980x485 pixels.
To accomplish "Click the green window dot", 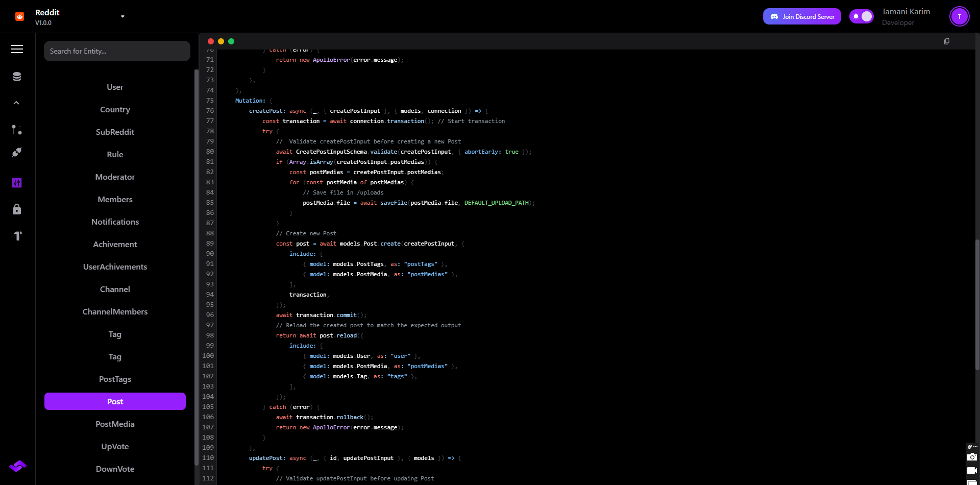I will pyautogui.click(x=231, y=41).
